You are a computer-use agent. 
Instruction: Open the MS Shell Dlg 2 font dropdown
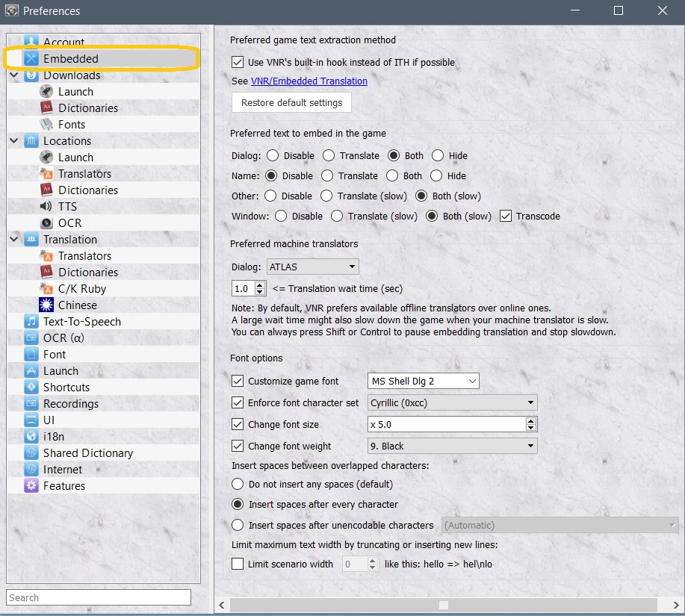424,381
